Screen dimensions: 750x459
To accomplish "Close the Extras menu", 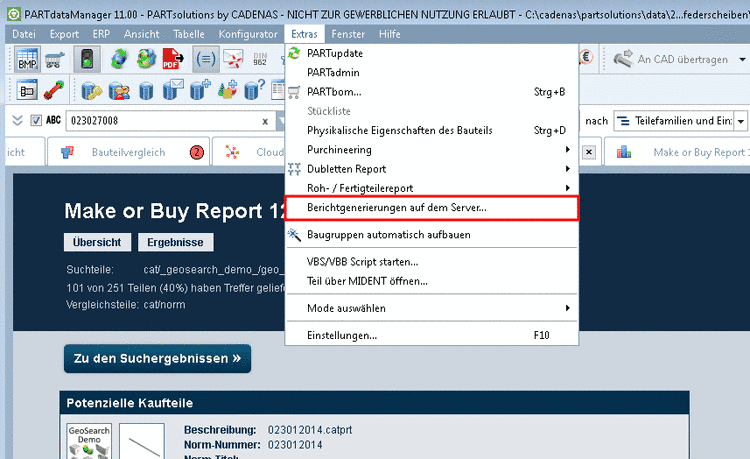I will pos(304,34).
